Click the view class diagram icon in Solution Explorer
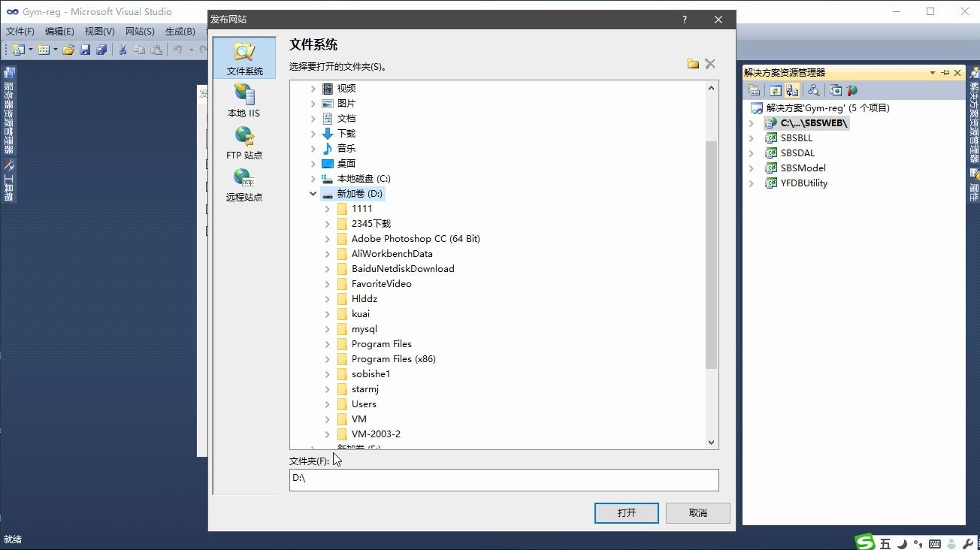This screenshot has width=980, height=550. click(x=814, y=90)
